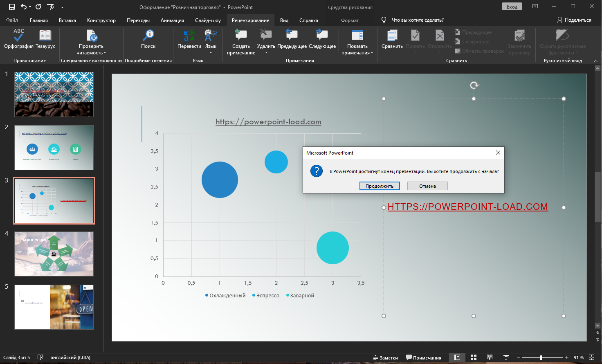Select slide 4 thumbnail

54,254
